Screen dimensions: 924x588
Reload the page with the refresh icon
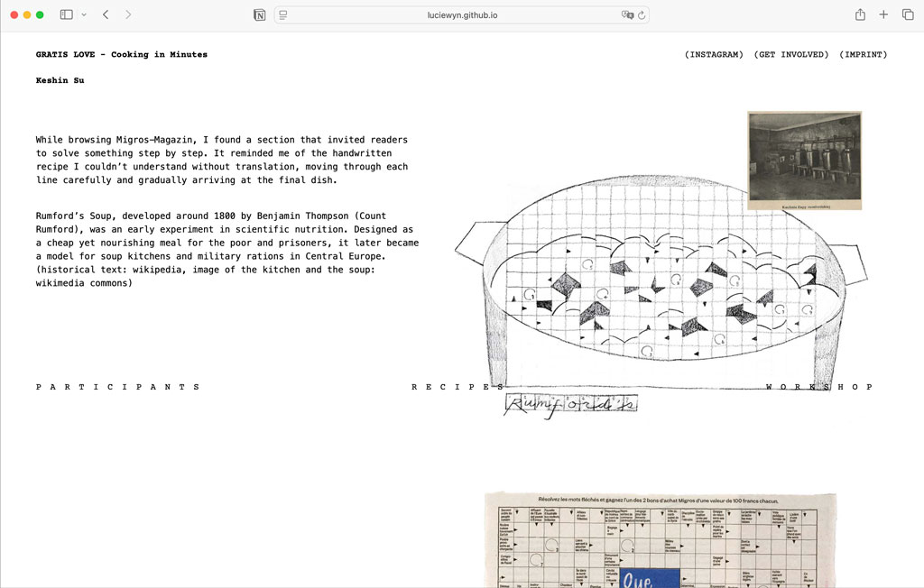642,15
